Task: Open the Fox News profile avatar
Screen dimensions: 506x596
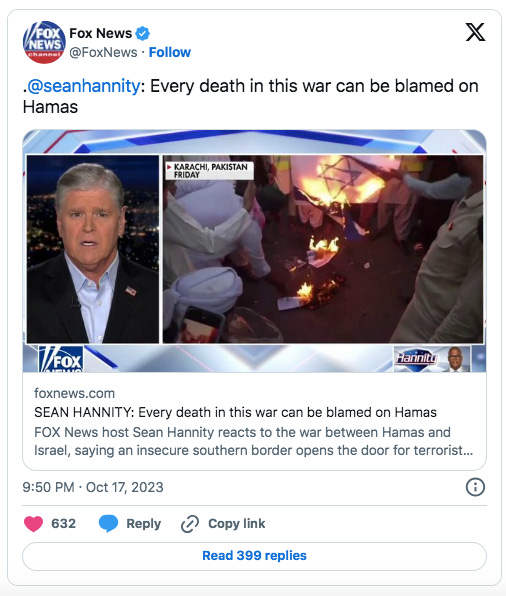Action: coord(44,42)
